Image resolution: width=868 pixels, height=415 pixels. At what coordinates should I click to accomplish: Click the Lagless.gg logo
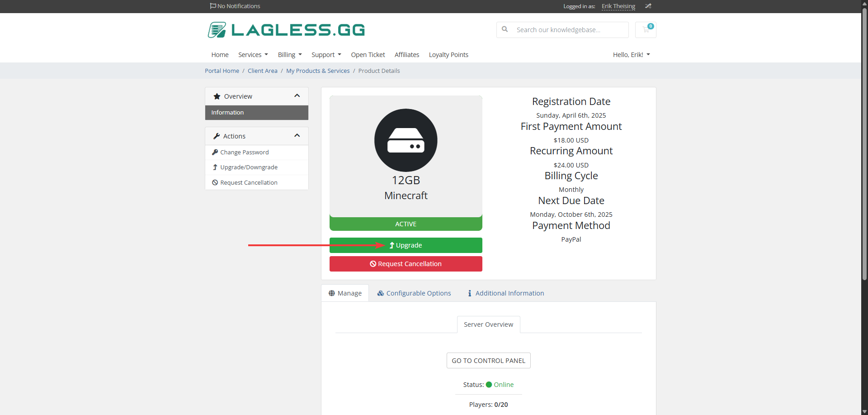click(286, 30)
